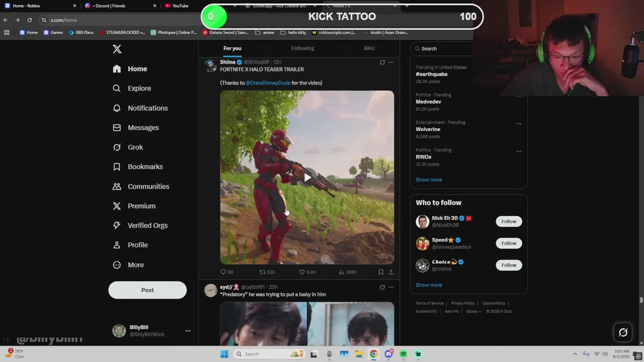Image resolution: width=644 pixels, height=362 pixels.
Task: Open Discord from the taskbar
Action: click(x=388, y=354)
